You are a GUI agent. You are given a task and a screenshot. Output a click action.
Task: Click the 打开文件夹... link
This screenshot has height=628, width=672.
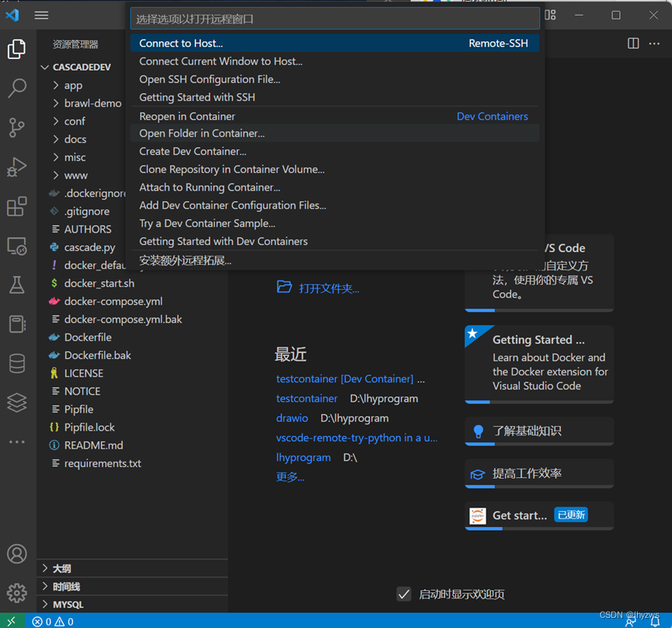(329, 288)
